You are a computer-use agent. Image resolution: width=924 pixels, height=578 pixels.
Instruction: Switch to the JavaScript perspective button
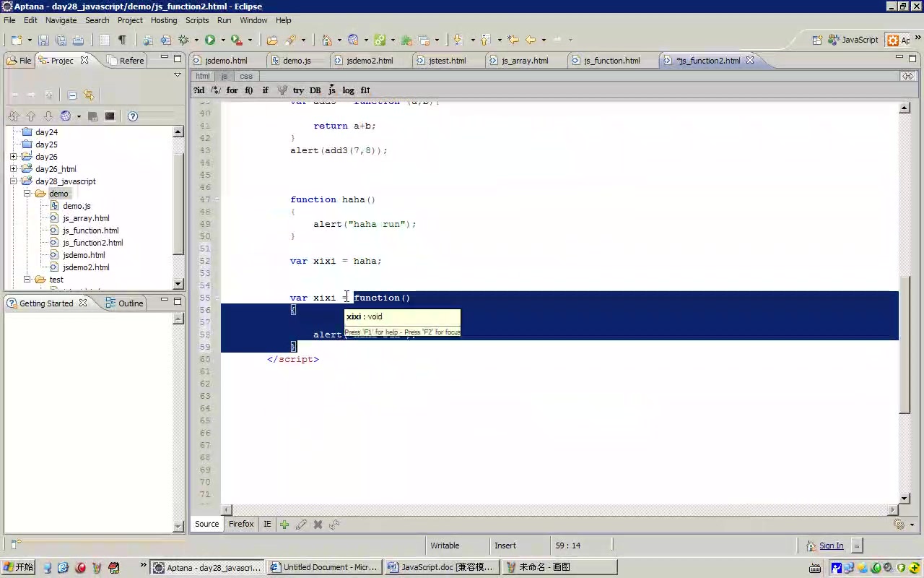853,40
